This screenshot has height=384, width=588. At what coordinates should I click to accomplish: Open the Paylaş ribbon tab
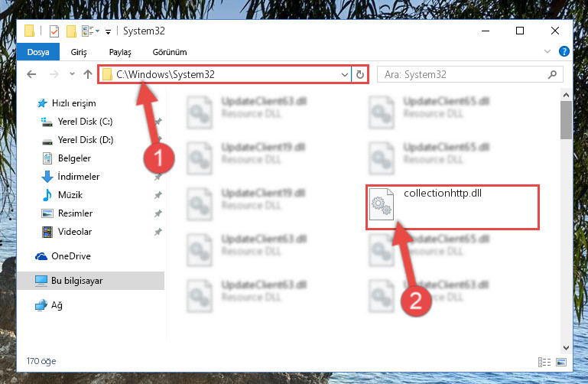coord(120,52)
